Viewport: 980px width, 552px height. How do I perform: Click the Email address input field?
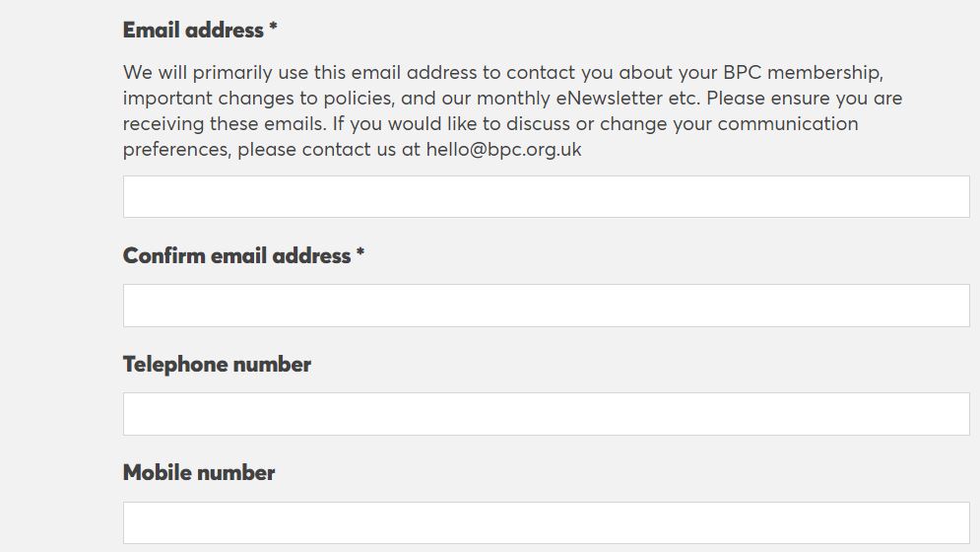click(546, 197)
